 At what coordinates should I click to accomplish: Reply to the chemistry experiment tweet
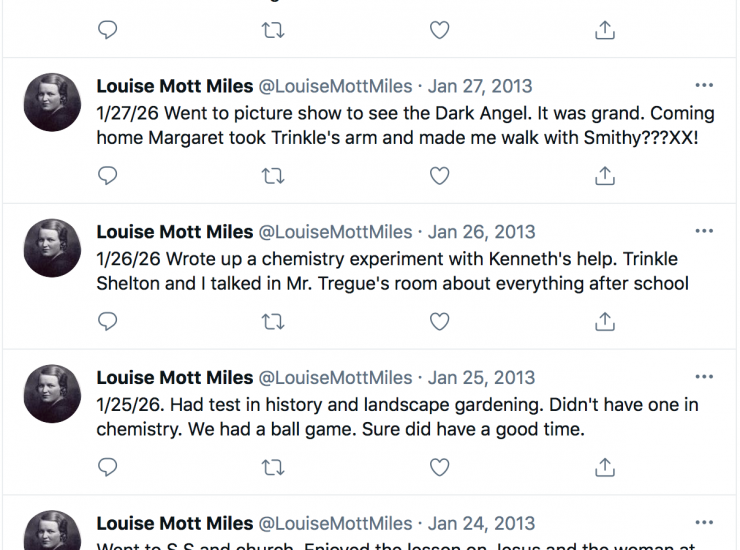pos(108,322)
